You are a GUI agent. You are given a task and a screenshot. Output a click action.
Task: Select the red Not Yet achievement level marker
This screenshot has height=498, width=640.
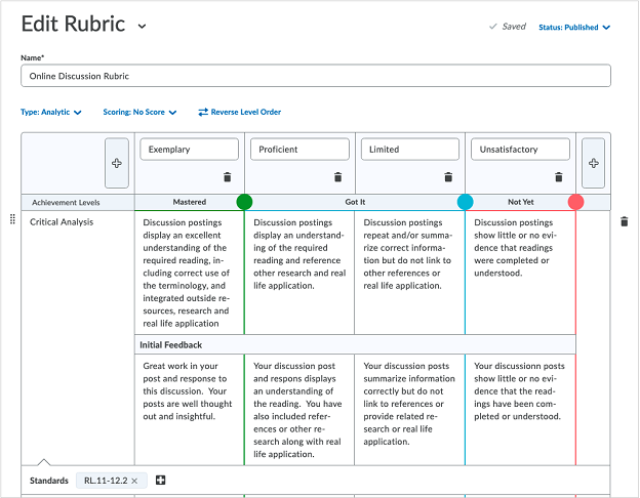click(x=576, y=202)
